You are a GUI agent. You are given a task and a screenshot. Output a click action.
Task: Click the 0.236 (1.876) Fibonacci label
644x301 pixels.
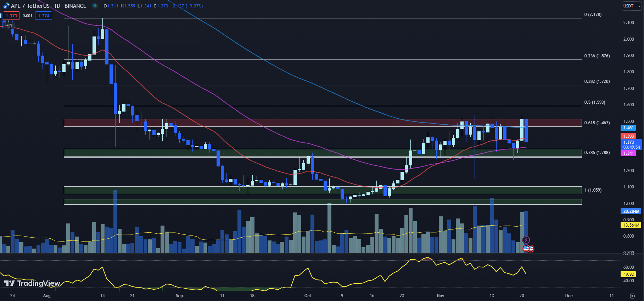(x=597, y=56)
